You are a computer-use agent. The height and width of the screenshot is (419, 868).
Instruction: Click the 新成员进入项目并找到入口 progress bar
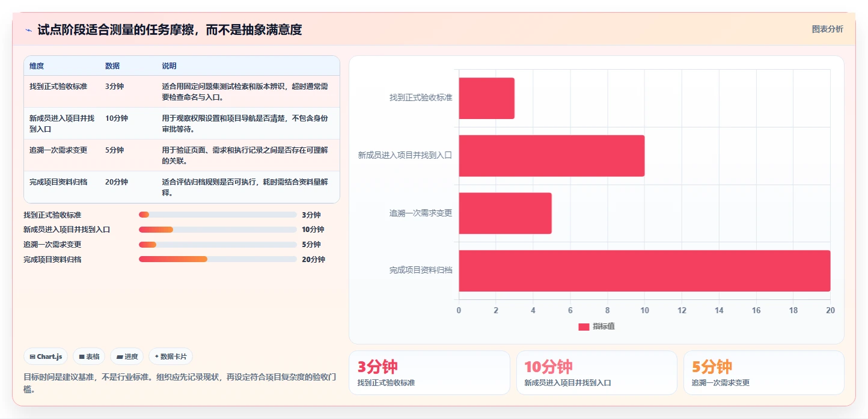coord(218,230)
